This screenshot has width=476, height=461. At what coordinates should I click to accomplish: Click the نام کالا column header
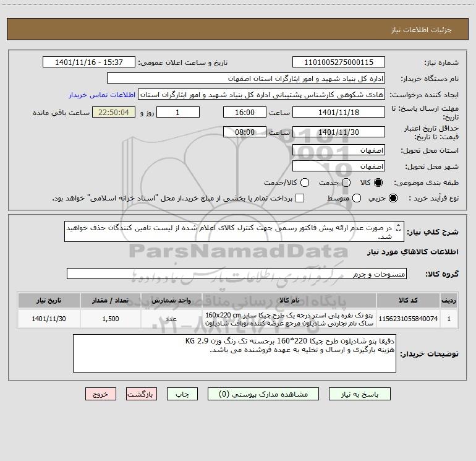coord(289,300)
